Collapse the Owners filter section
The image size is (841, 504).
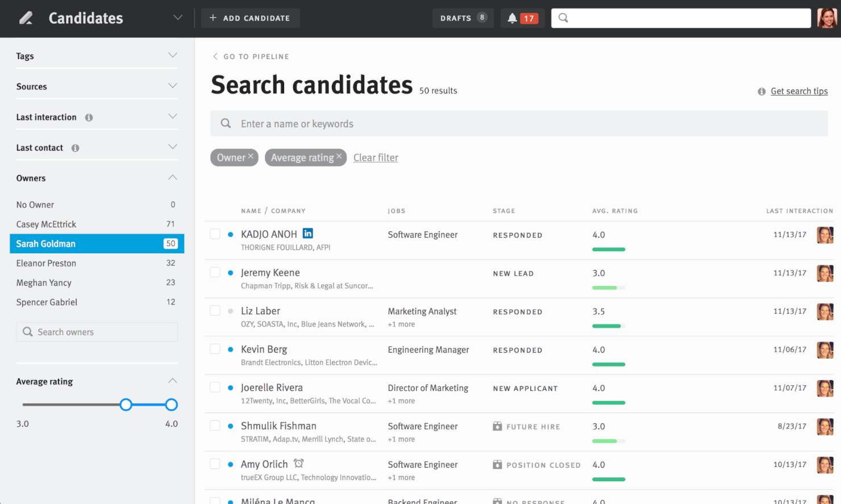tap(173, 177)
